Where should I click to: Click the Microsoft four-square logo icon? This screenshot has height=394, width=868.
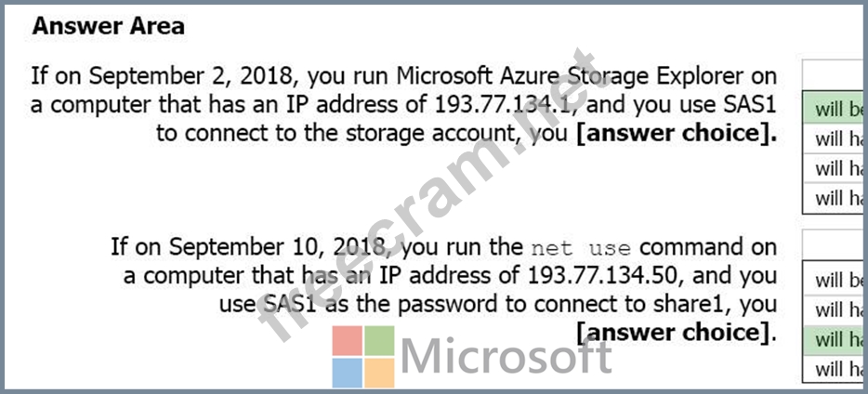coord(365,357)
